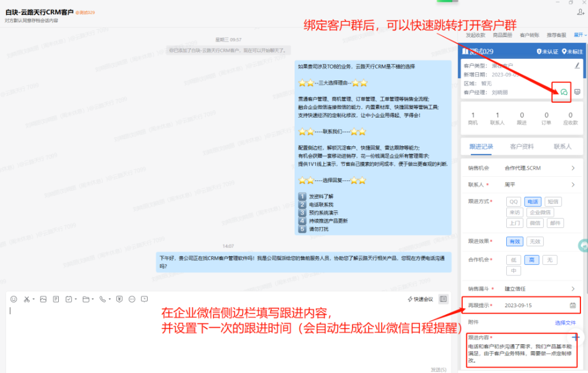The width and height of the screenshot is (588, 373).
Task: Switch to the 跟进记录 tab
Action: 481,146
